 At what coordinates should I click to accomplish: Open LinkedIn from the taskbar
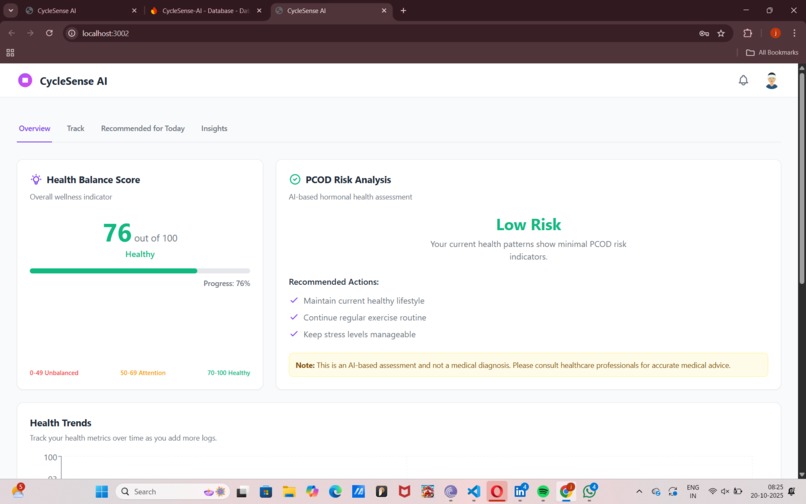(x=520, y=492)
